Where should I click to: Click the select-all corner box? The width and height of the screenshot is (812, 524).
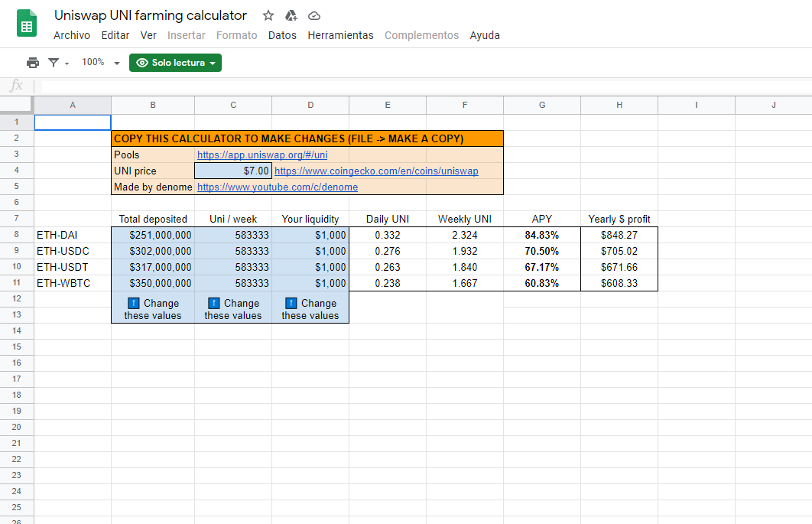coord(17,105)
